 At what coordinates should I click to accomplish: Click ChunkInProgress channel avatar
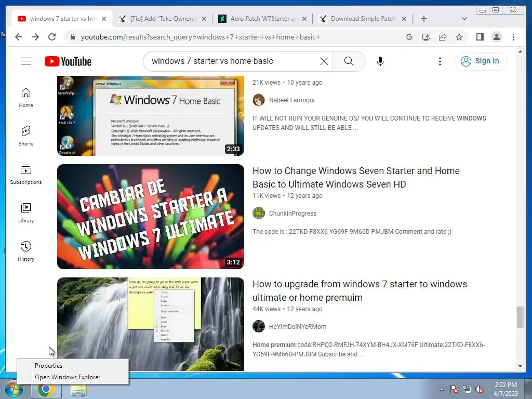[x=259, y=214]
